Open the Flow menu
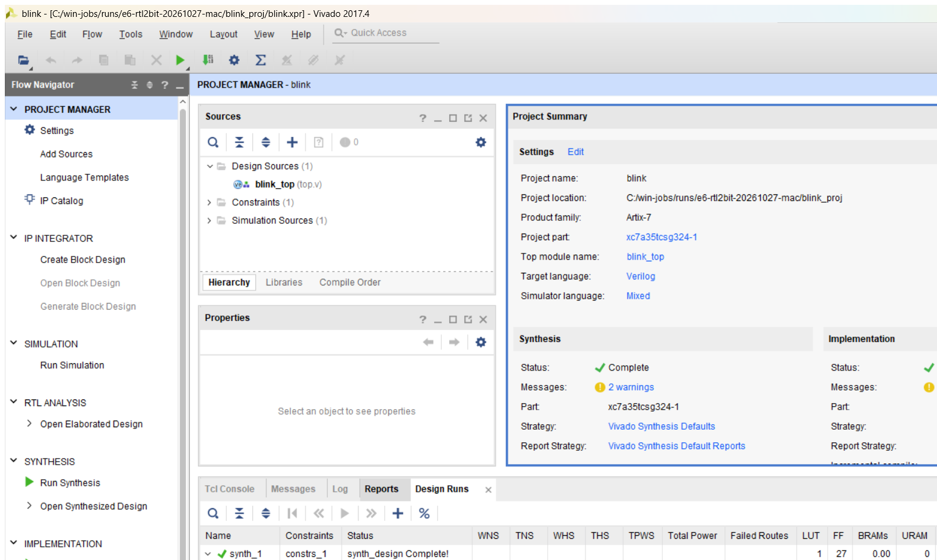937x560 pixels. 92,34
